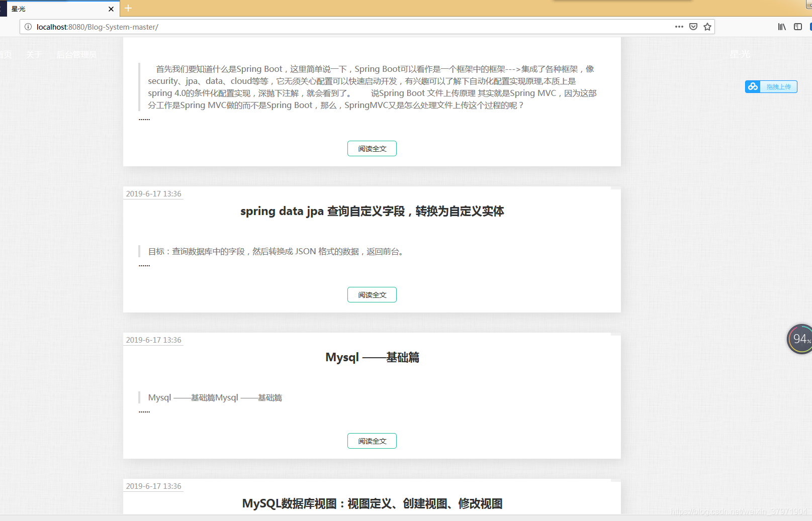Viewport: 812px width, 521px height.
Task: Open the 后台管理员 navigation menu item
Action: (76, 54)
